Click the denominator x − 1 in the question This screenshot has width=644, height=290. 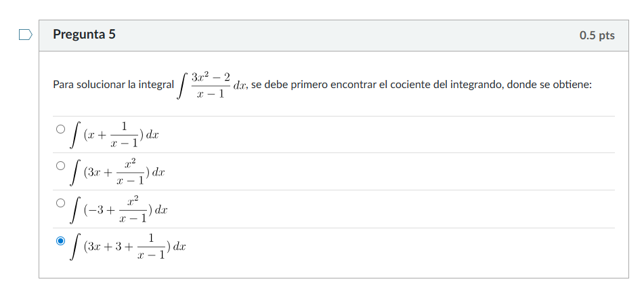pyautogui.click(x=211, y=94)
